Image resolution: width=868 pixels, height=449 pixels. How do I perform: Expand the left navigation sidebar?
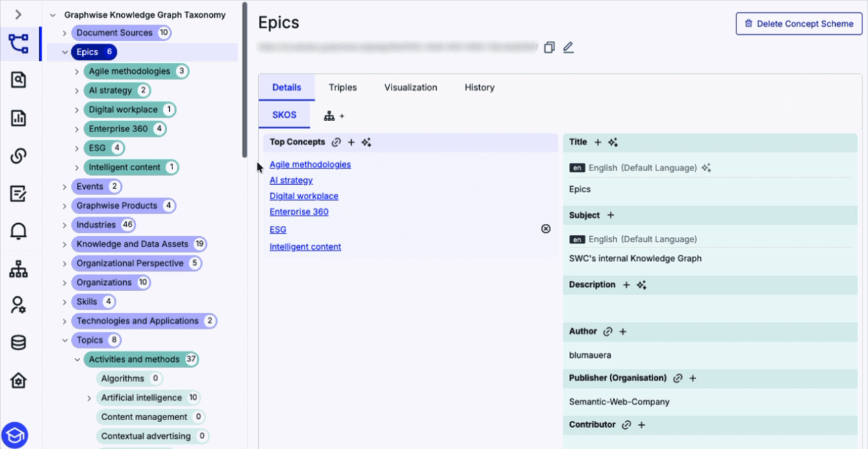coord(18,14)
